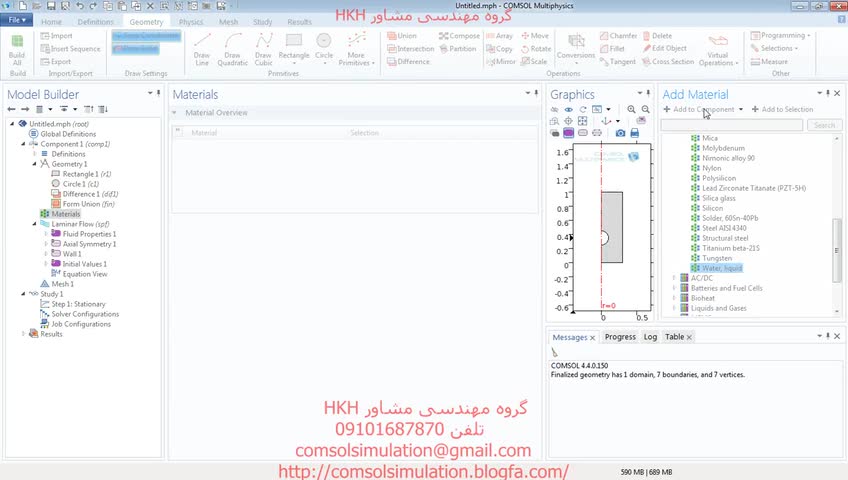The width and height of the screenshot is (848, 480).
Task: Click the Delete X icon in quick access toolbar
Action: pos(150,6)
